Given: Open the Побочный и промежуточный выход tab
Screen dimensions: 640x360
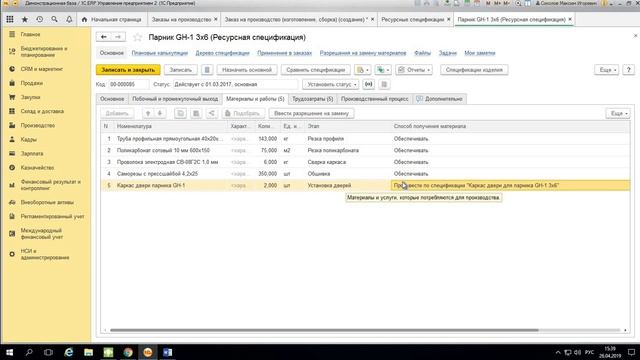Looking at the screenshot, I should click(175, 99).
